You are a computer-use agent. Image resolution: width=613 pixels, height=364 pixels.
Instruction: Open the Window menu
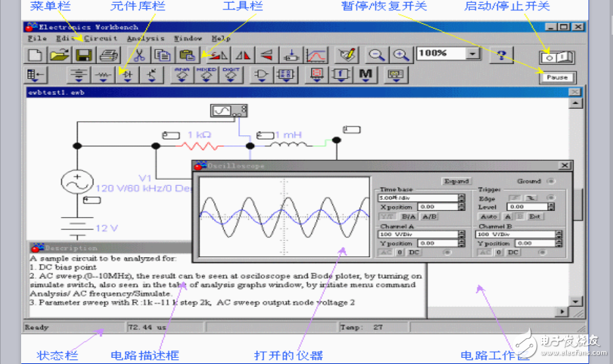coord(188,38)
